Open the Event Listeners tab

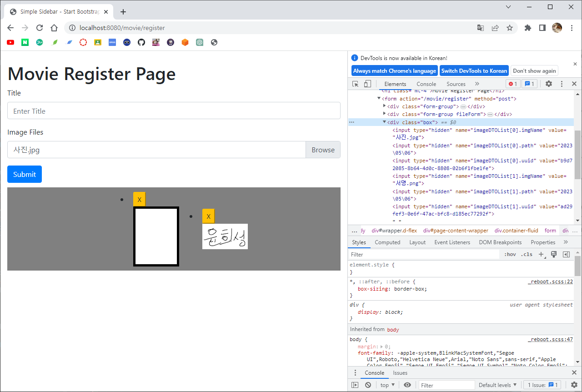[x=453, y=242]
